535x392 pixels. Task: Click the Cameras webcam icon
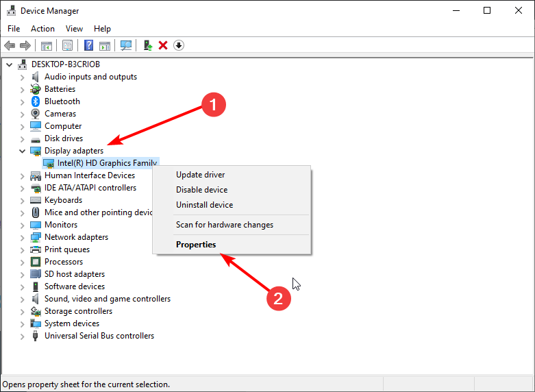coord(36,114)
